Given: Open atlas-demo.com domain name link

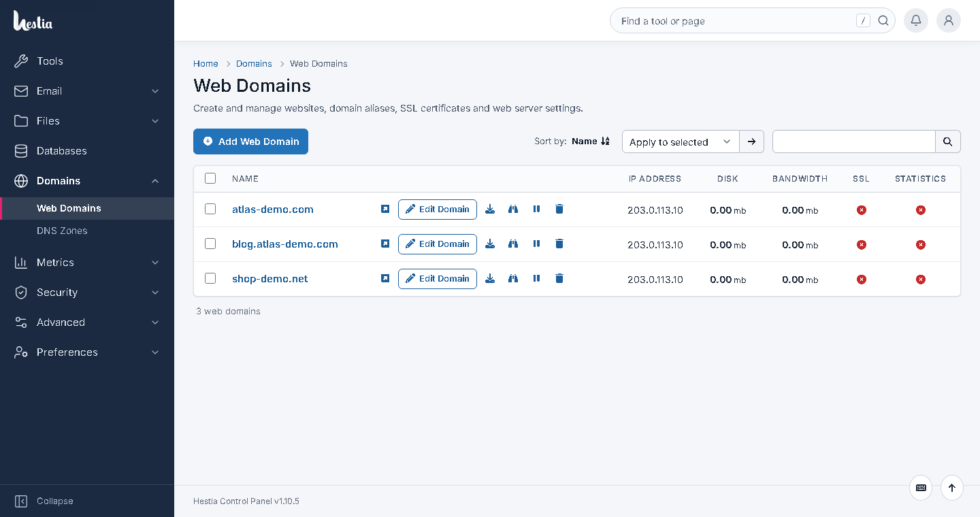Looking at the screenshot, I should [x=273, y=210].
